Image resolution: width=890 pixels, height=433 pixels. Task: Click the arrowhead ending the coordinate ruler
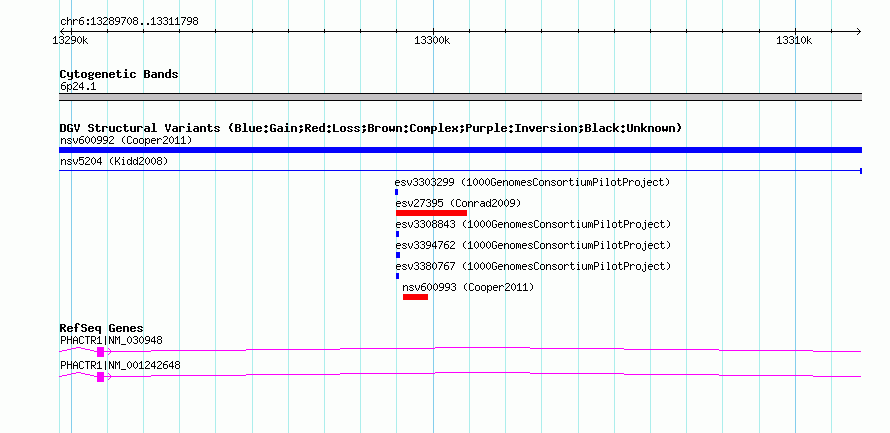[x=858, y=31]
